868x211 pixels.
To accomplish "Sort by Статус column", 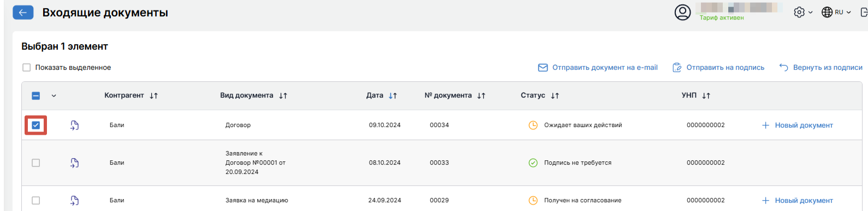I will click(x=555, y=95).
